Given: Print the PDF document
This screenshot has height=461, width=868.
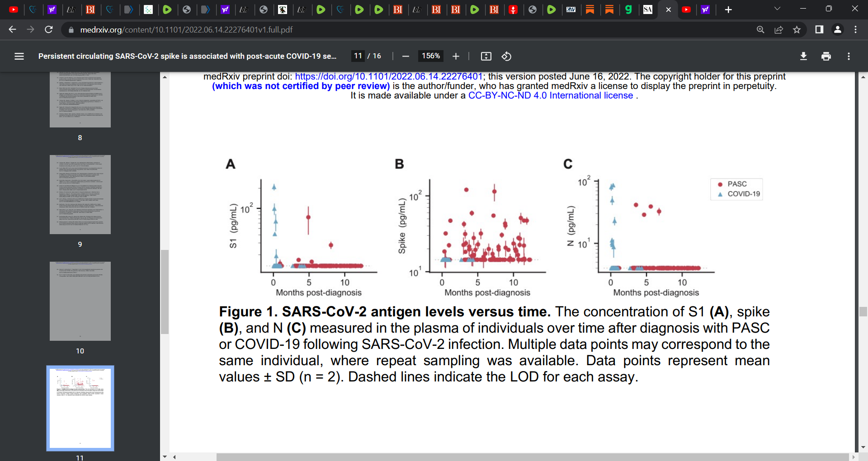Looking at the screenshot, I should 826,56.
